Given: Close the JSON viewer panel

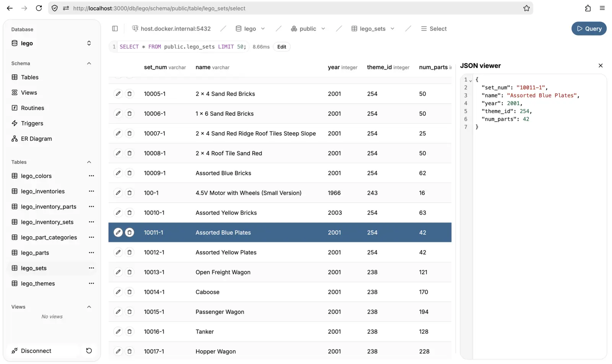Looking at the screenshot, I should tap(601, 66).
